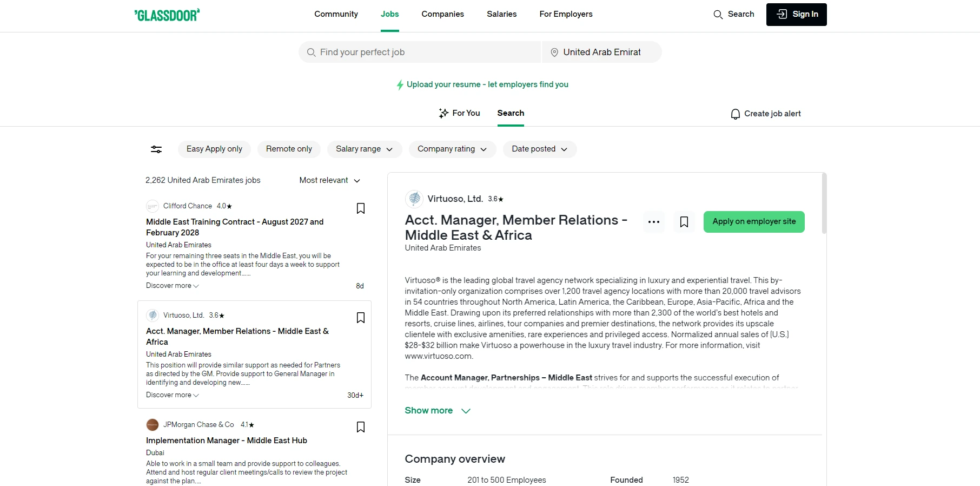Click 'Company overview' heading
The height and width of the screenshot is (486, 980).
click(x=455, y=459)
